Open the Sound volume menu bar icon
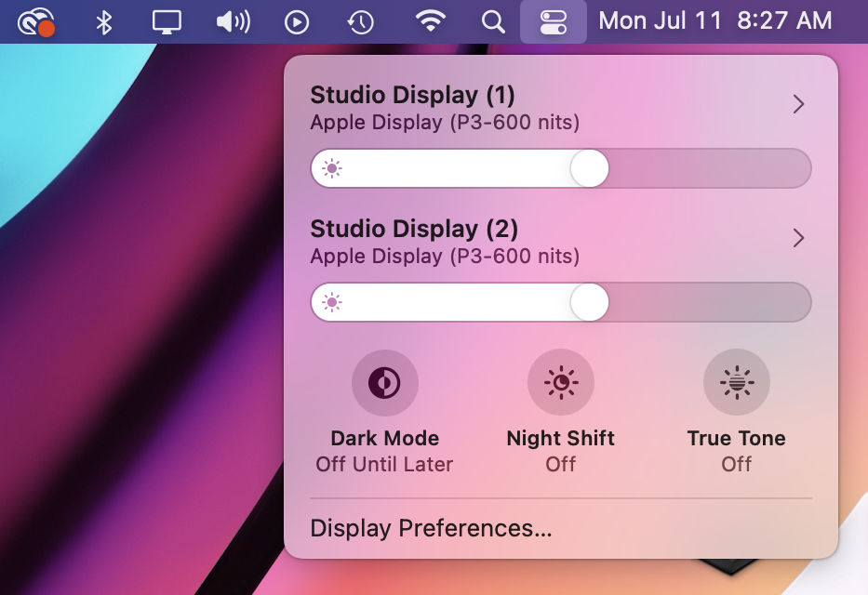Viewport: 868px width, 595px height. pyautogui.click(x=234, y=22)
